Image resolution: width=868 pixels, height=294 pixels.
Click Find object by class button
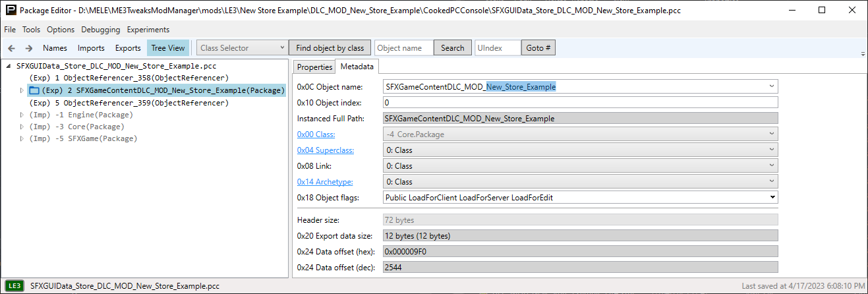pyautogui.click(x=330, y=48)
